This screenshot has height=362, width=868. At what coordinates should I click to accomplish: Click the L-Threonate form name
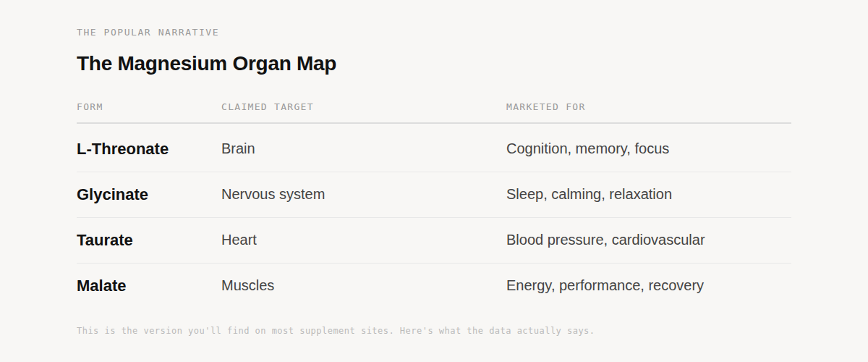click(122, 149)
